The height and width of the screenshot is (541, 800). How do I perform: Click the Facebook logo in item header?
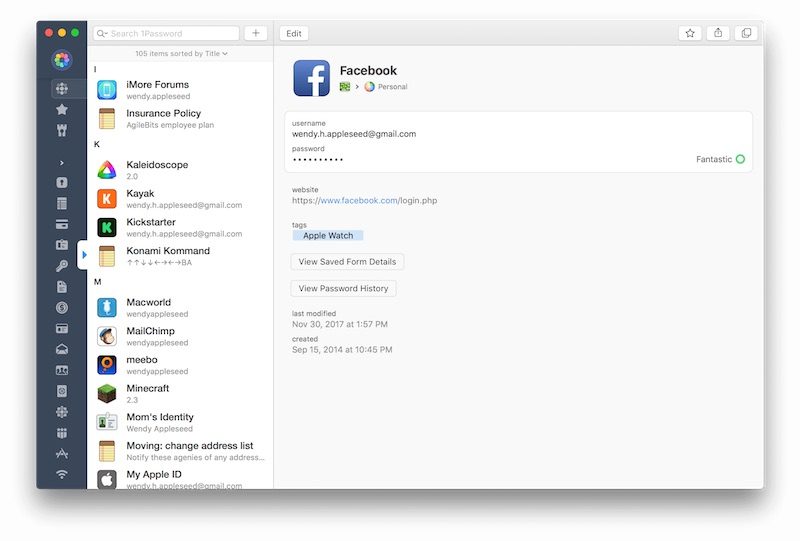tap(311, 78)
